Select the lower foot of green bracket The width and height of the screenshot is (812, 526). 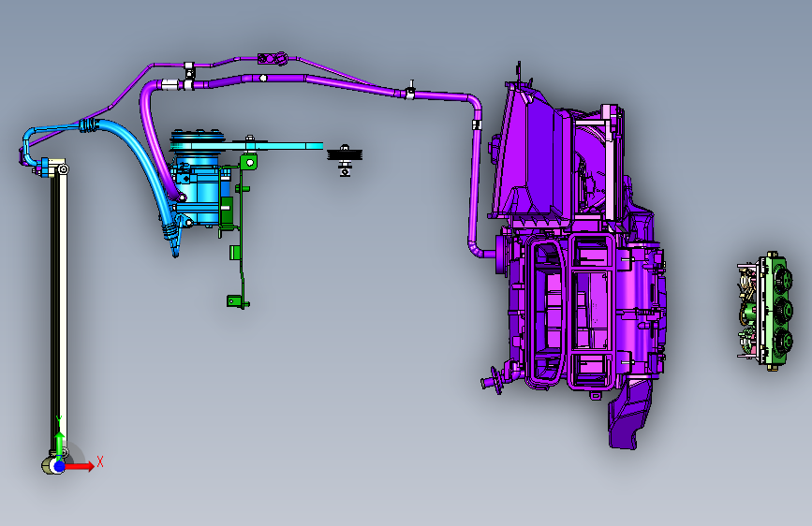tap(237, 301)
